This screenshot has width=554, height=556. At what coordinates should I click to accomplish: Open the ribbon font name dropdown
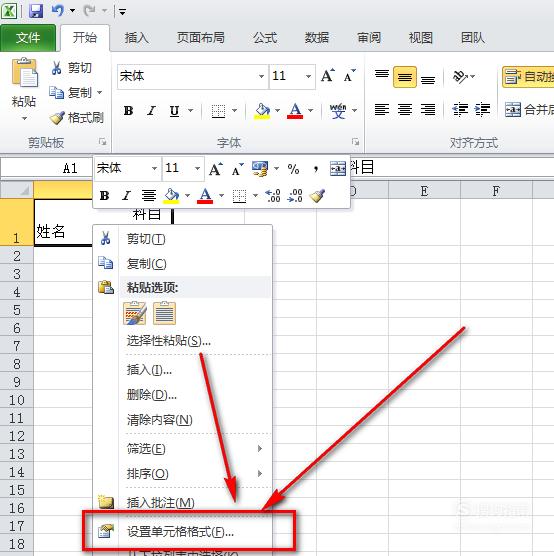pyautogui.click(x=261, y=76)
